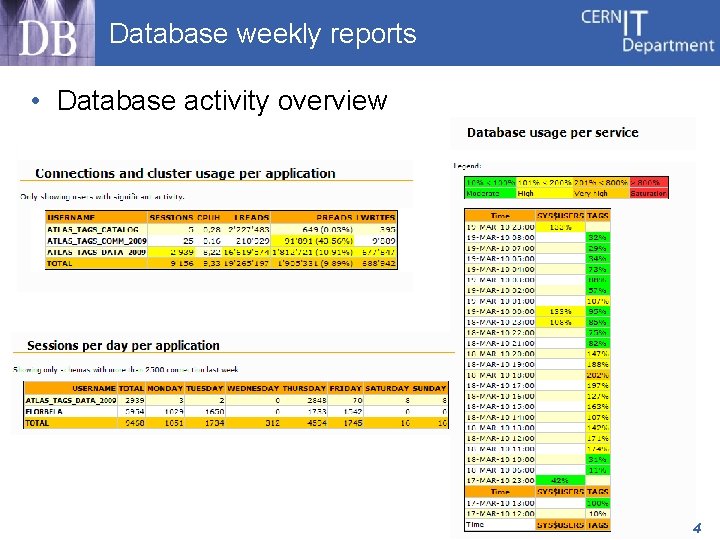This screenshot has height=540, width=720.
Task: Click the slide number 4
Action: point(697,528)
